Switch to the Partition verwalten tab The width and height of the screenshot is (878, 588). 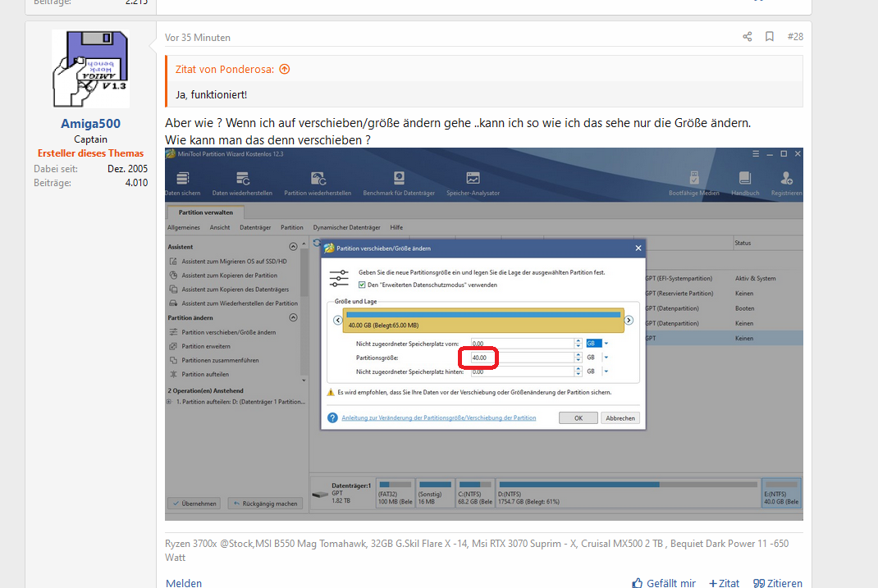[205, 212]
